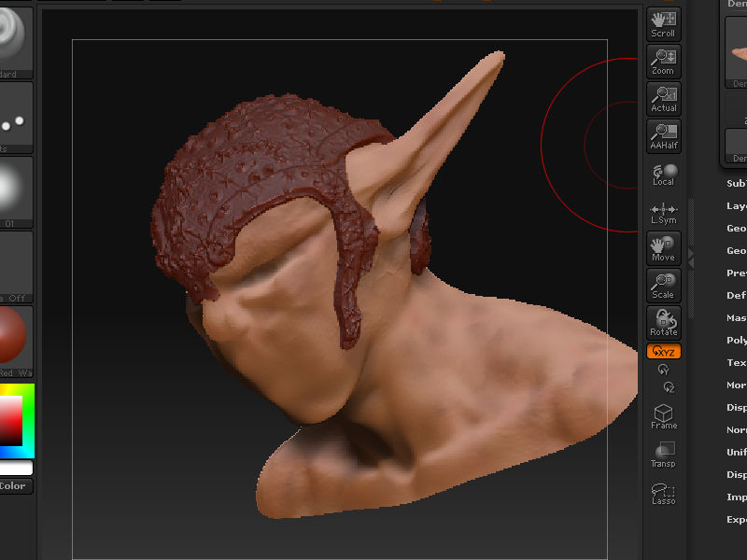Click the tool thumbnail in top-right panel
This screenshot has height=560, width=747.
(737, 52)
